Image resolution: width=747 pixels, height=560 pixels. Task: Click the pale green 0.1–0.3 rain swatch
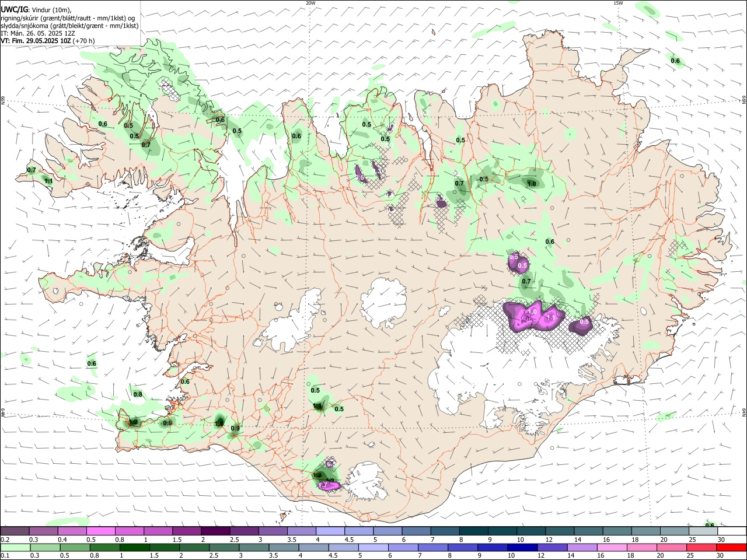[x=15, y=547]
